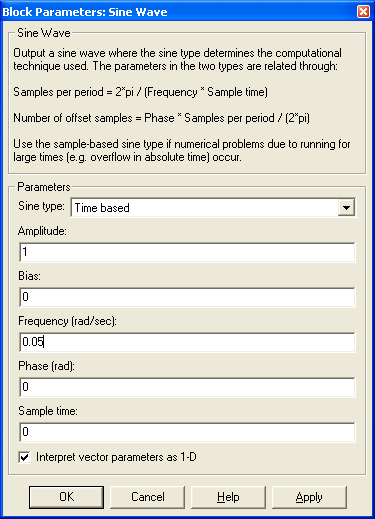
Task: Click the Block Parameters: Sine Wave title bar
Action: pyautogui.click(x=178, y=12)
